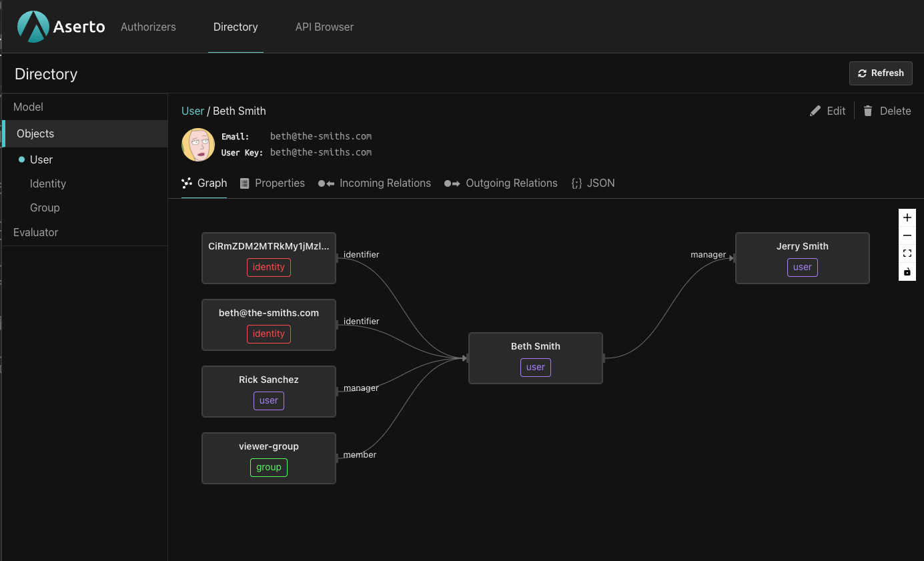Click the Edit pencil icon

(815, 111)
